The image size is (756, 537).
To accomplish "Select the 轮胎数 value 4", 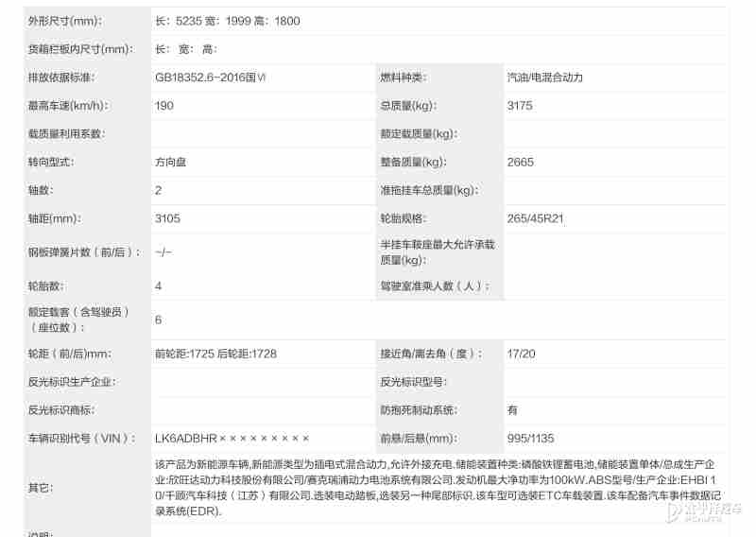I will [159, 286].
